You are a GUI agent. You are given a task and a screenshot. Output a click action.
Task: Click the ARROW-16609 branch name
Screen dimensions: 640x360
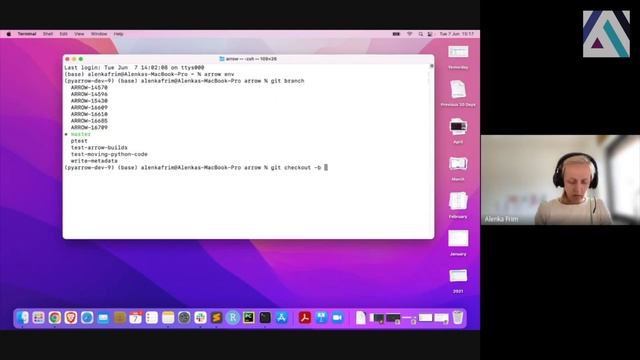point(89,108)
